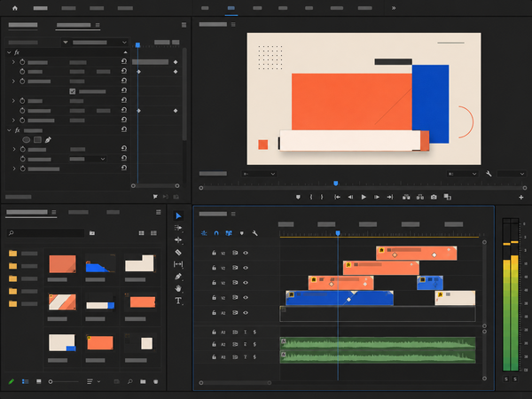Click the ellipse mask icon in effect controls

[x=26, y=140]
